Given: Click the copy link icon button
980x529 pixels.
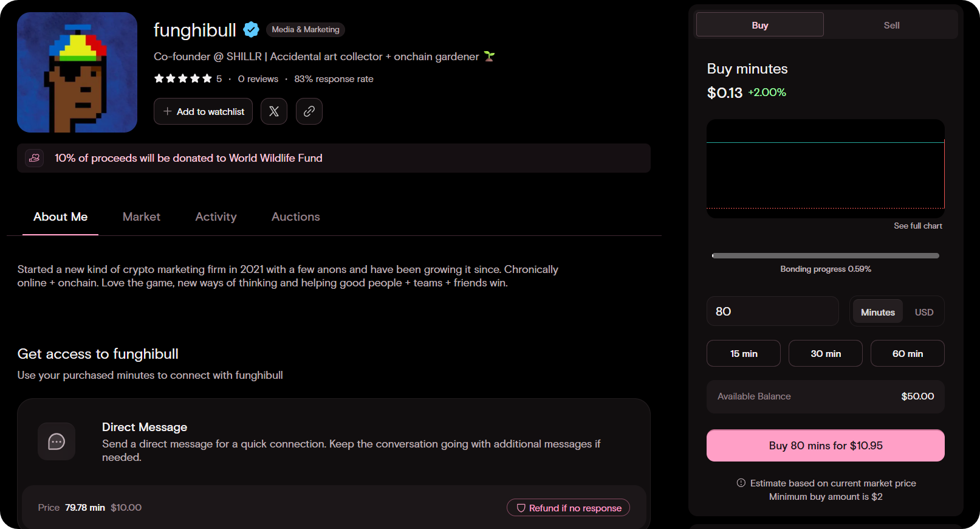Looking at the screenshot, I should click(x=309, y=111).
